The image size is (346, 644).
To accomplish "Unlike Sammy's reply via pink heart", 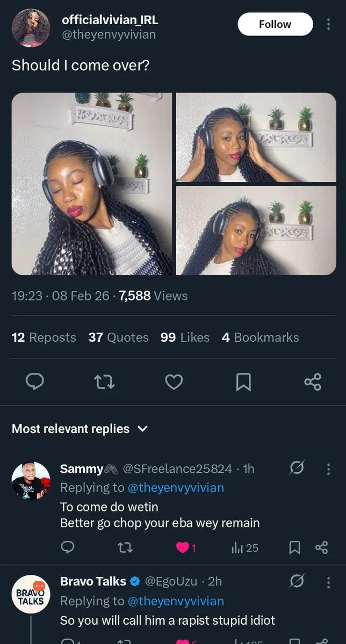I will pos(183,547).
